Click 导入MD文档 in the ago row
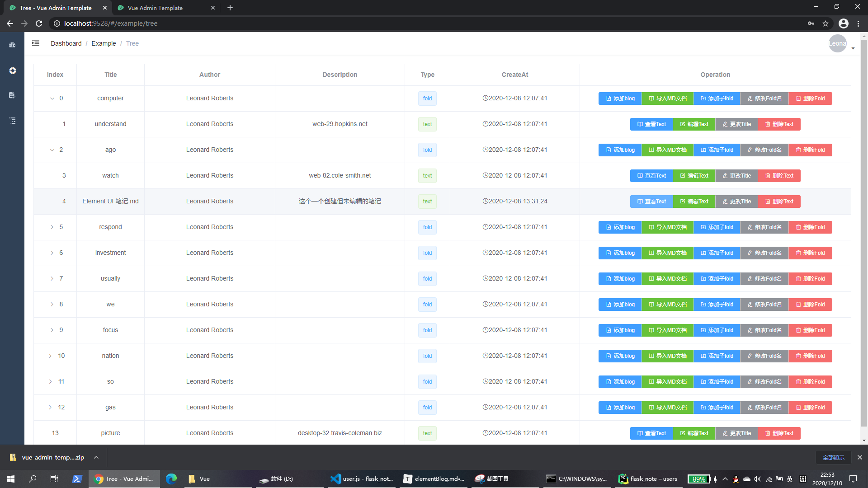 (668, 150)
